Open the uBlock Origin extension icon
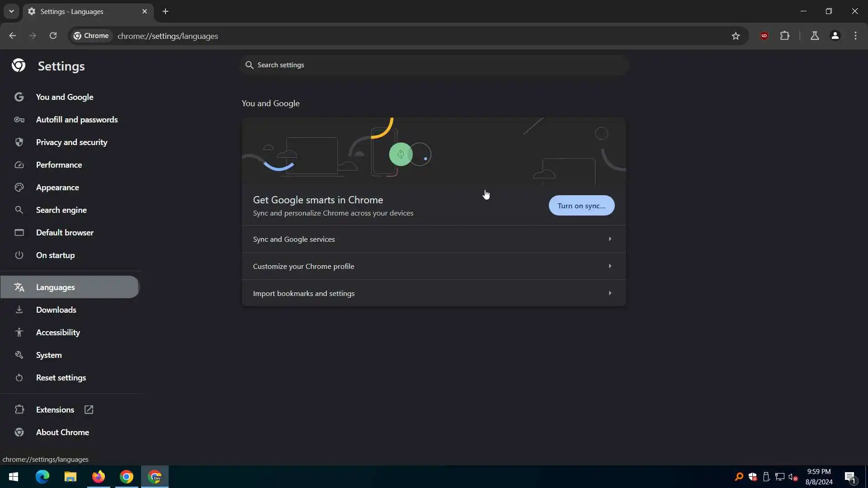The width and height of the screenshot is (868, 488). tap(764, 36)
